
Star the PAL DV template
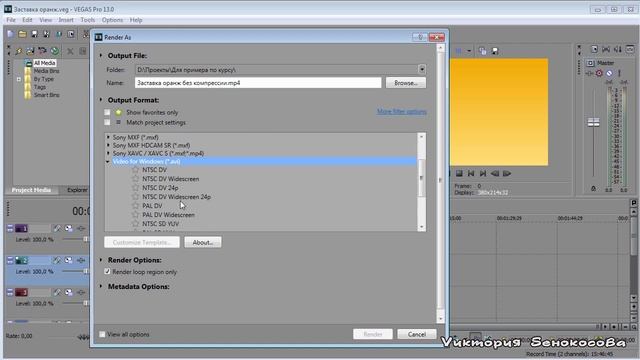tap(136, 206)
